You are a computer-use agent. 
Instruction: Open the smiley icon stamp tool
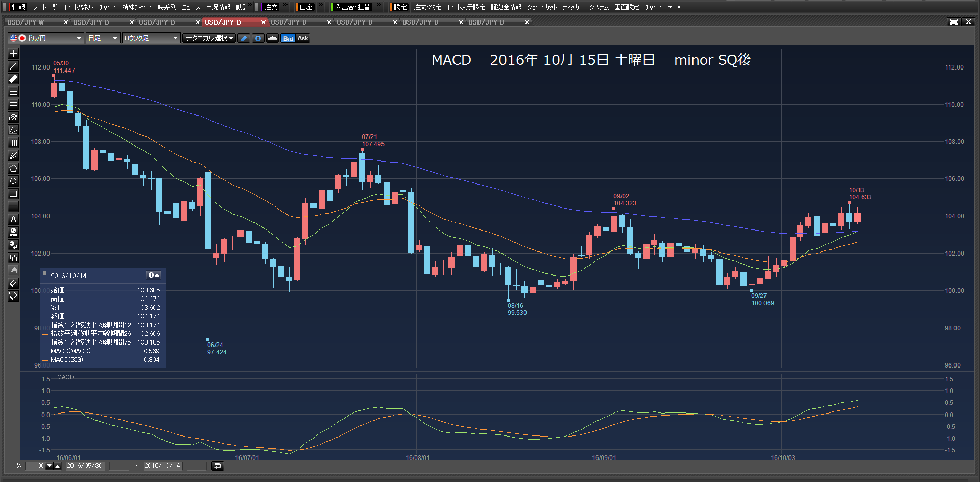pyautogui.click(x=13, y=232)
